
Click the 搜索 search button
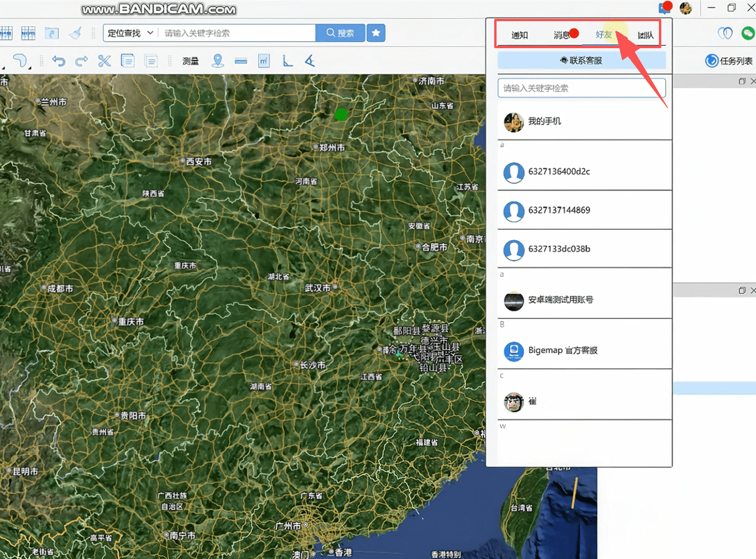click(x=340, y=33)
